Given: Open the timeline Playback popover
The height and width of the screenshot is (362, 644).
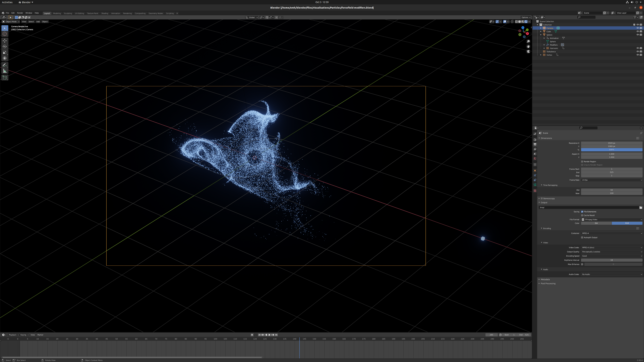Looking at the screenshot, I should point(13,335).
